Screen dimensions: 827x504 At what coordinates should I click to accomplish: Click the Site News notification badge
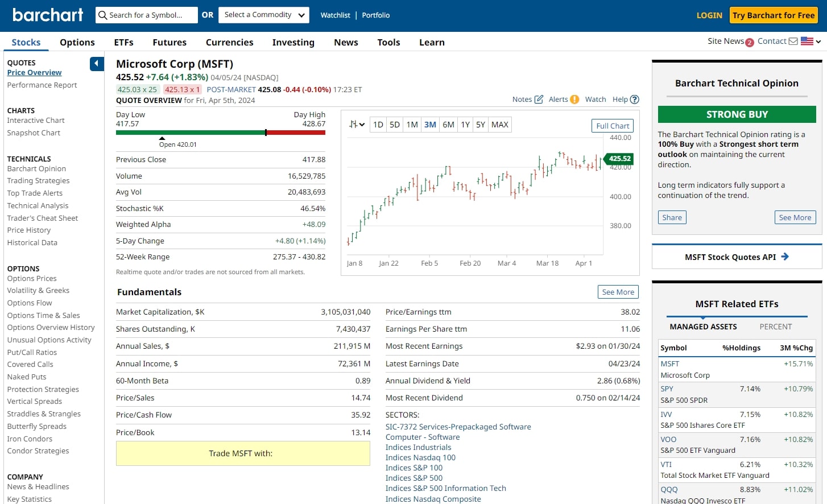[750, 43]
